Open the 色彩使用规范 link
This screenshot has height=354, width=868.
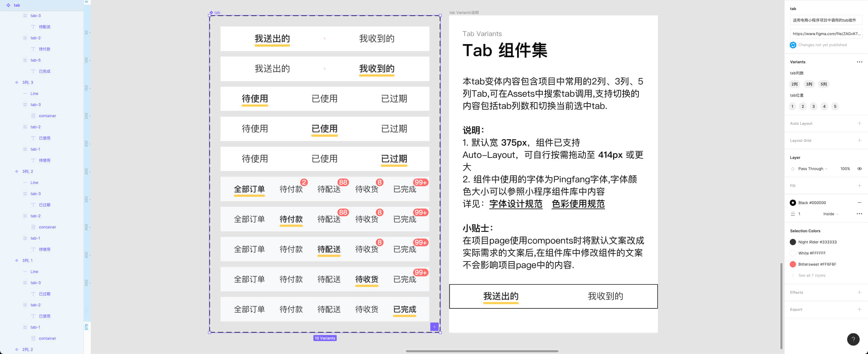(x=578, y=204)
